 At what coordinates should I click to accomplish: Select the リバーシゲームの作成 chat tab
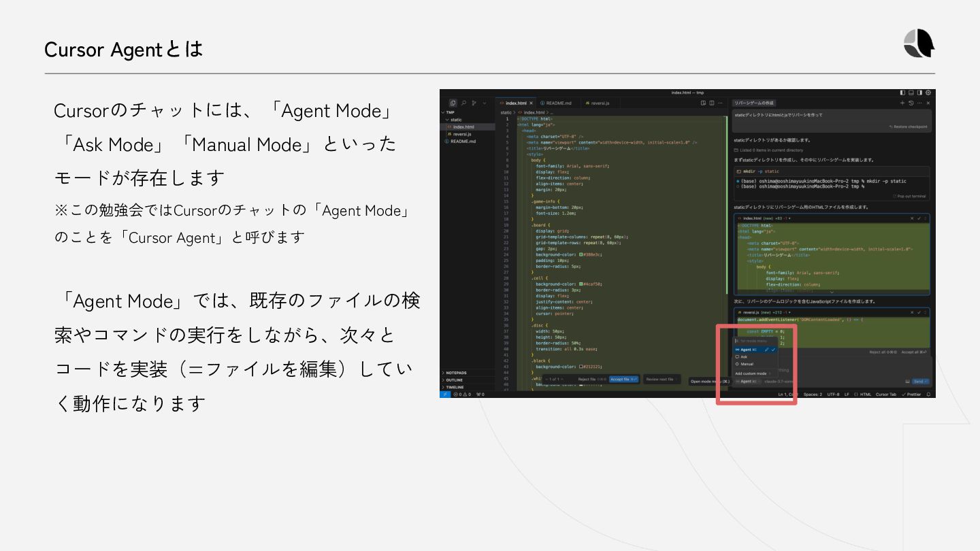tap(753, 103)
